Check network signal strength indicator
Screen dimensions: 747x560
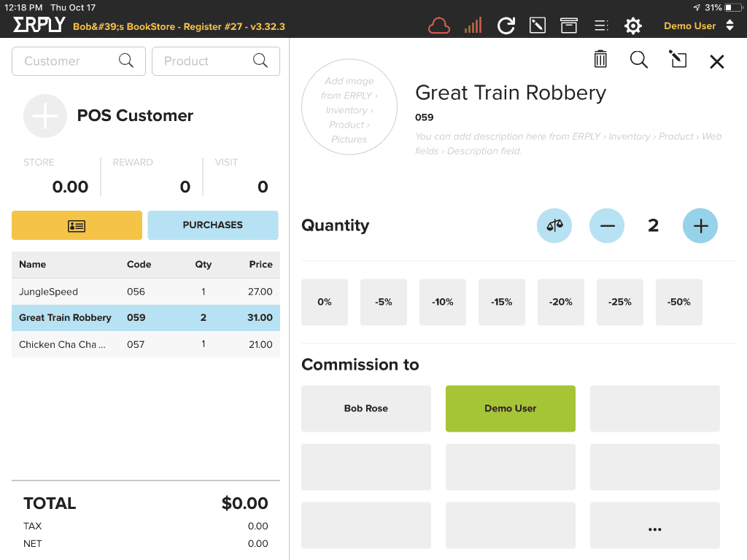click(x=472, y=25)
